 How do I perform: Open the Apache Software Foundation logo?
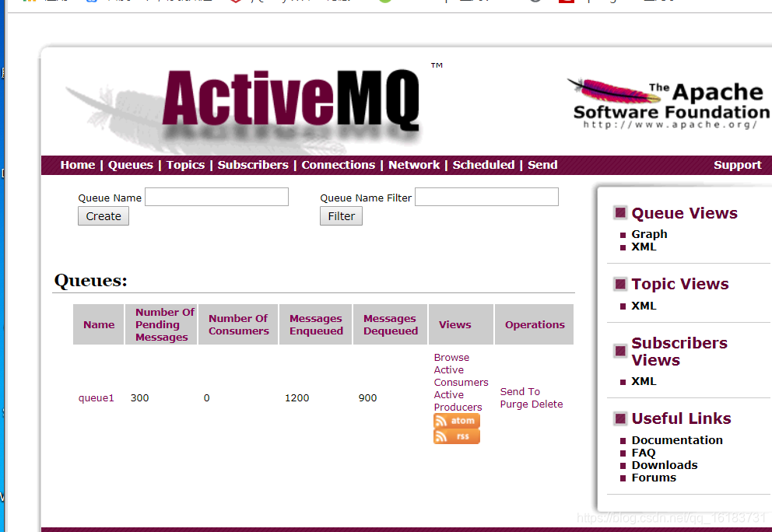point(668,104)
